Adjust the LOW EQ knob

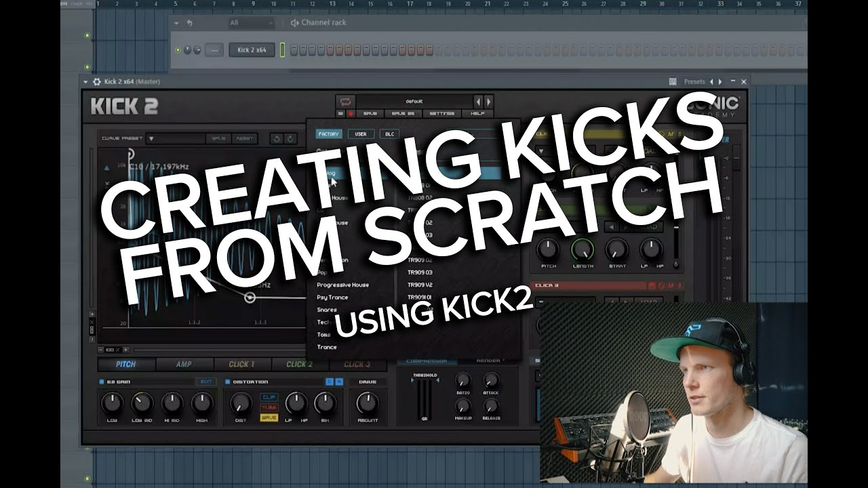click(x=112, y=403)
